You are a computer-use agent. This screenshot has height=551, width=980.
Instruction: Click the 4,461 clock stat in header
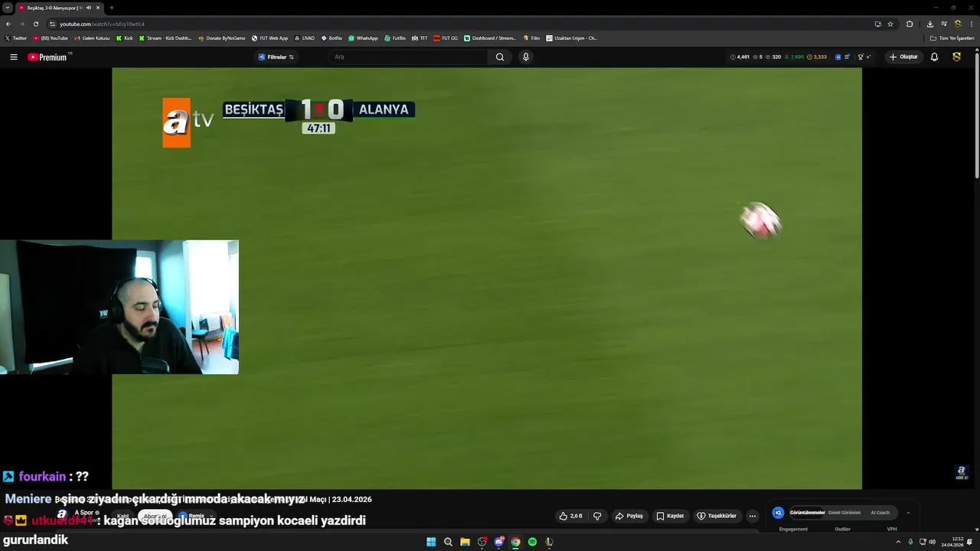click(740, 57)
